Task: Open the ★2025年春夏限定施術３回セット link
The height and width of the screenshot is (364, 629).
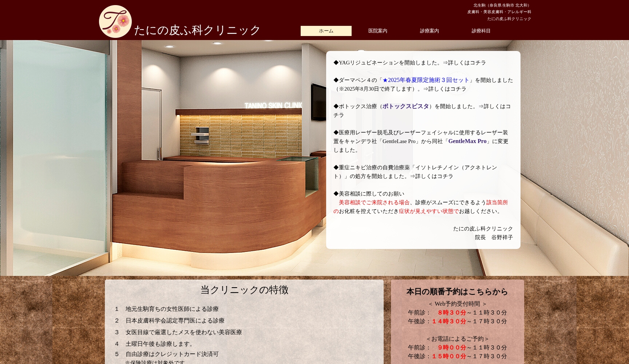Action: click(x=424, y=80)
